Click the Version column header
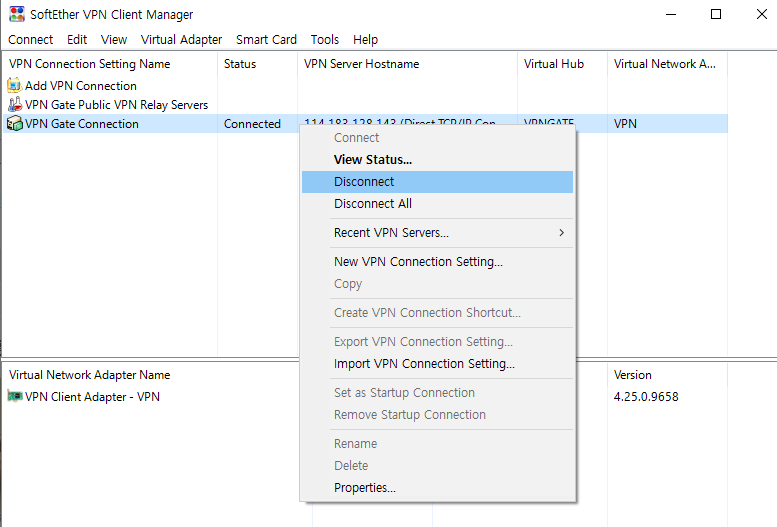Screen dimensions: 777x527 click(667, 375)
